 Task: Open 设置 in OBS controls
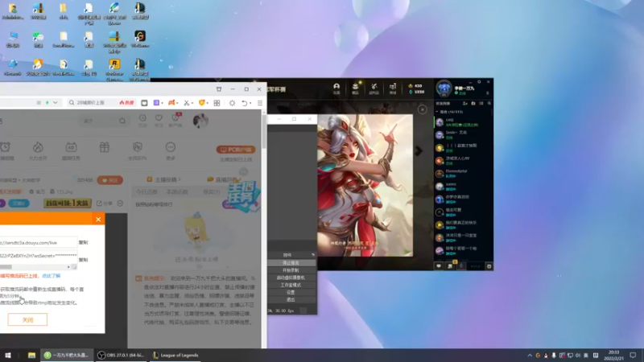pyautogui.click(x=291, y=292)
